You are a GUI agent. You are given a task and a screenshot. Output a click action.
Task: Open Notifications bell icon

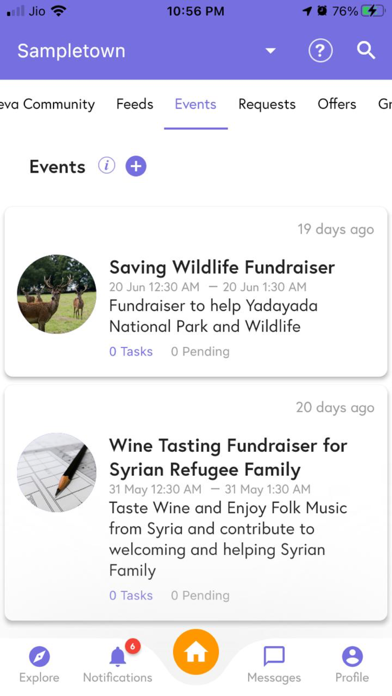[x=118, y=656]
